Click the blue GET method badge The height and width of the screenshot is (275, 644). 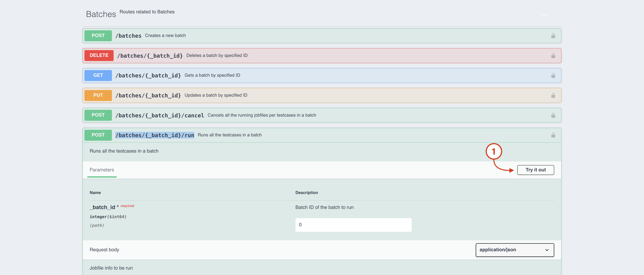[98, 75]
